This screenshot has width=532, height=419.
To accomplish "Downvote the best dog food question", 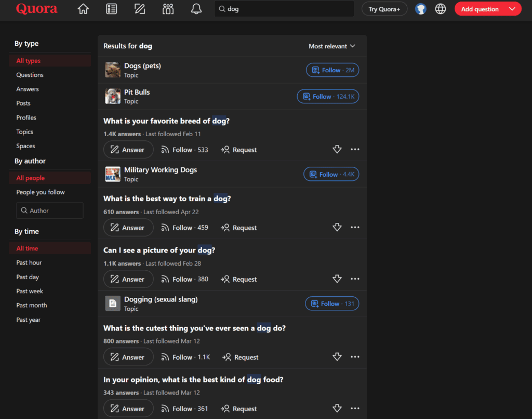I will (x=337, y=408).
